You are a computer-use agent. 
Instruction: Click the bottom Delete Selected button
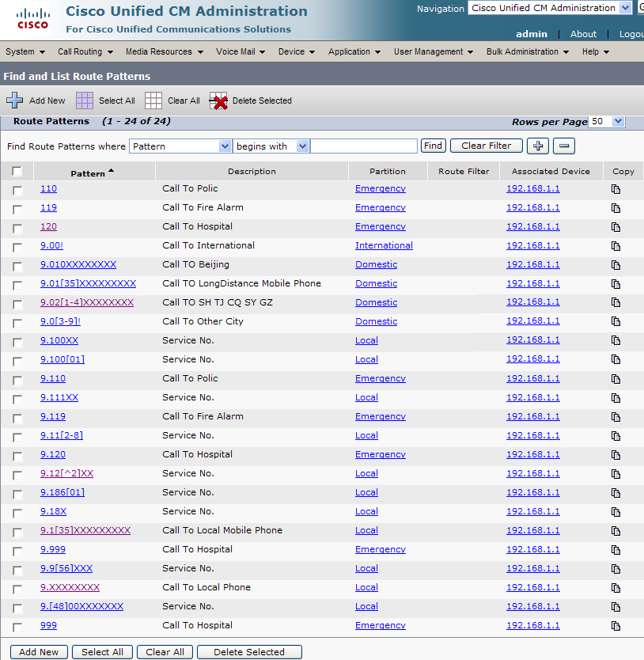tap(249, 652)
